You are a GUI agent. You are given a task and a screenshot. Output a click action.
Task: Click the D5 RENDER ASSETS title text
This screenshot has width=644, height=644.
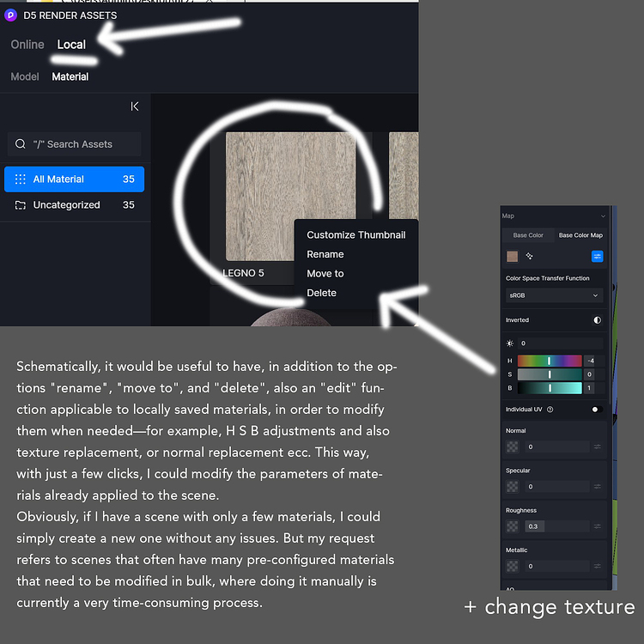pyautogui.click(x=70, y=15)
